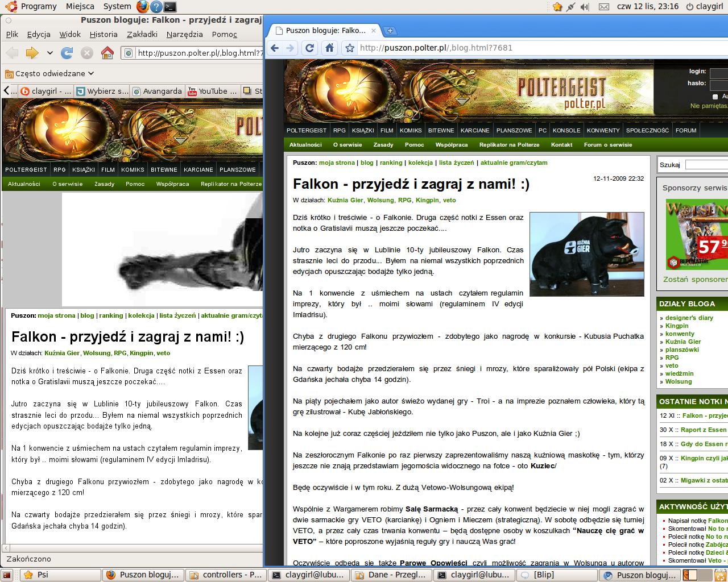Click the Szukaj search field

pos(707,165)
